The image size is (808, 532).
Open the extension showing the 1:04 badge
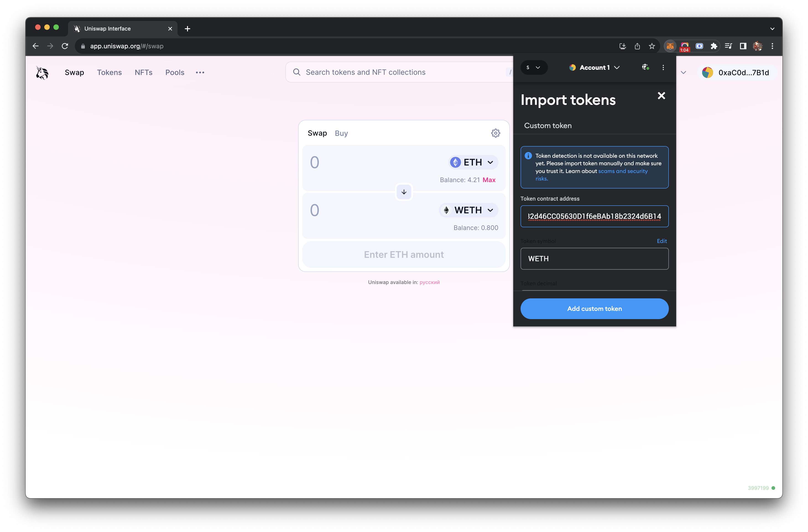684,46
